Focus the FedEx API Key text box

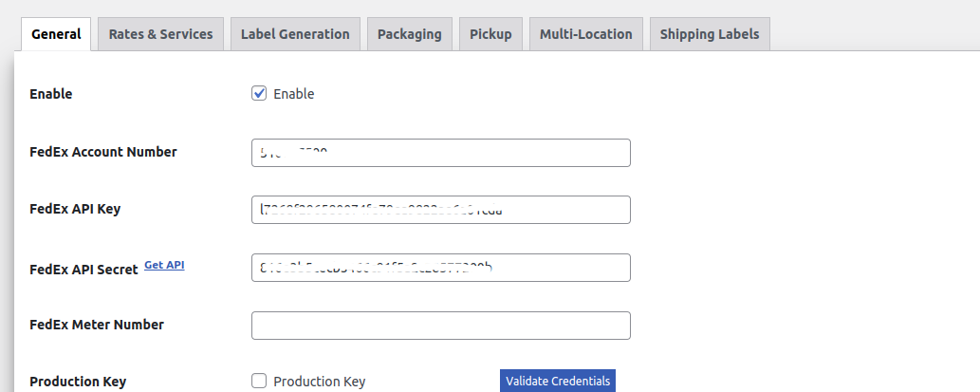coord(440,210)
